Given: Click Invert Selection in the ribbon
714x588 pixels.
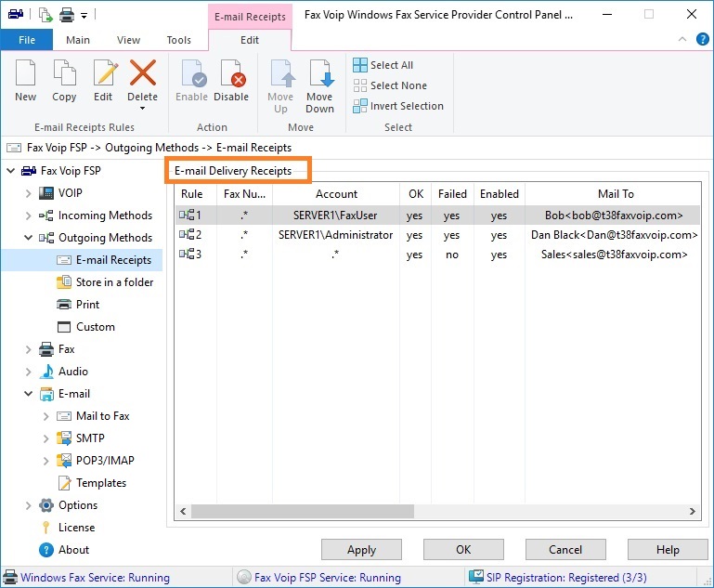Looking at the screenshot, I should pos(398,106).
